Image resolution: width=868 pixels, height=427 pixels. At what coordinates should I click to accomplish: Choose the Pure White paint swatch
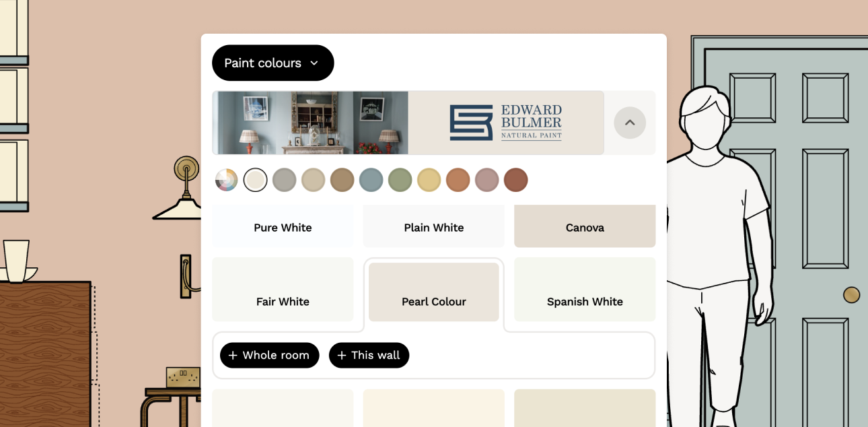(283, 226)
